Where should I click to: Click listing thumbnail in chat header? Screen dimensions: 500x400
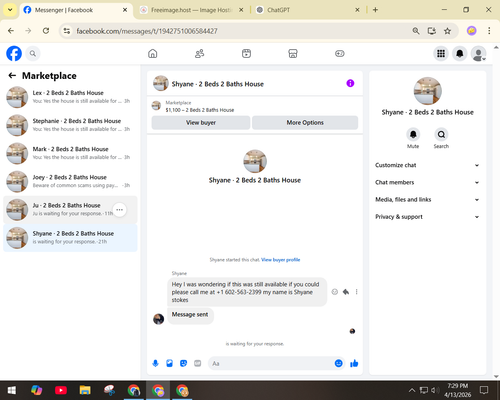point(156,106)
